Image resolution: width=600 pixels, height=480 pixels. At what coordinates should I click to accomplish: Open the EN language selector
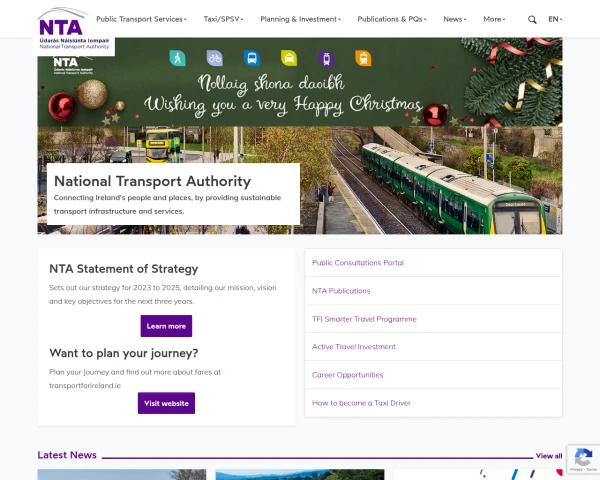(555, 19)
